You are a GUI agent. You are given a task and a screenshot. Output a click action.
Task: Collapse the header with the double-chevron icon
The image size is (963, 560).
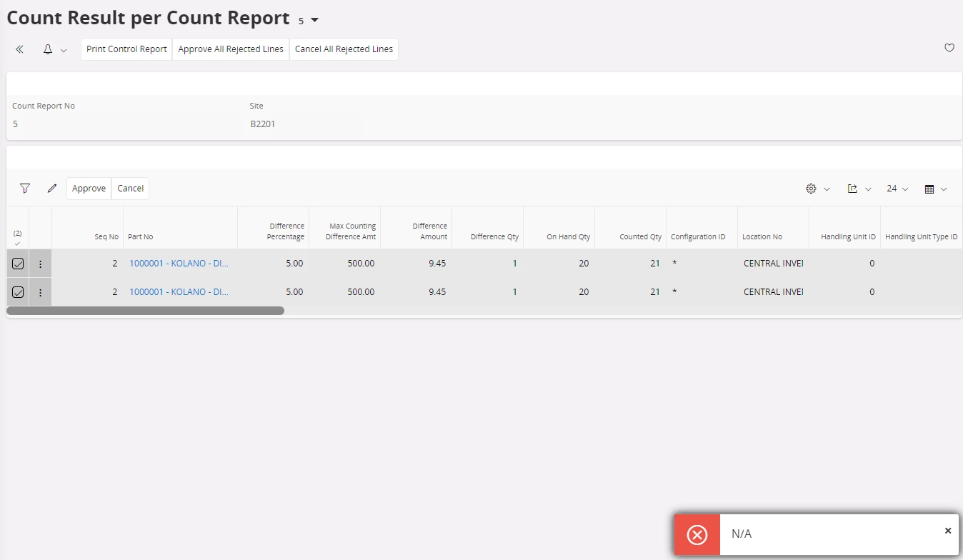pyautogui.click(x=20, y=49)
